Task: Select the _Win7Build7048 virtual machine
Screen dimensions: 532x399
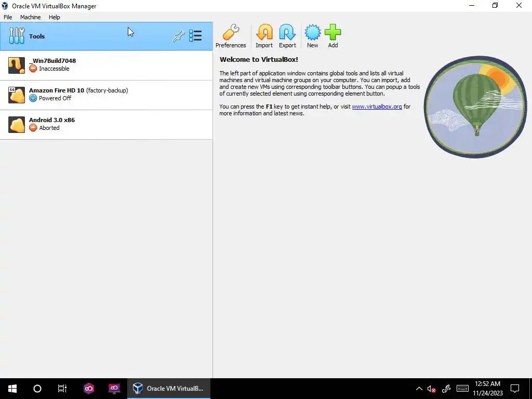Action: (x=106, y=65)
